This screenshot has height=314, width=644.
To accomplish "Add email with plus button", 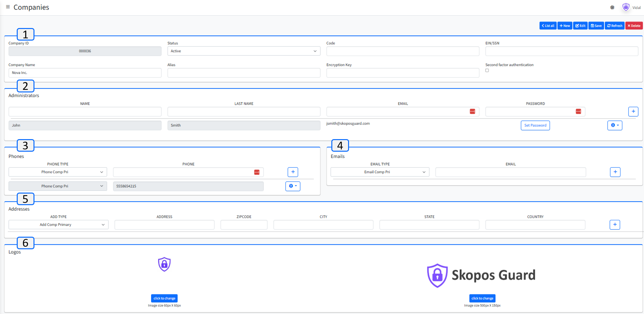I will click(x=615, y=172).
